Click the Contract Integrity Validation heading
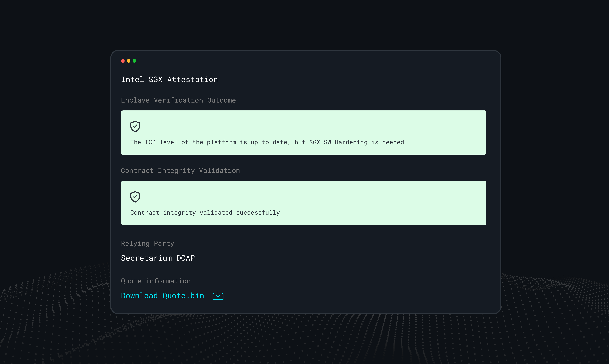Screen dimensions: 609x364 tap(180, 171)
